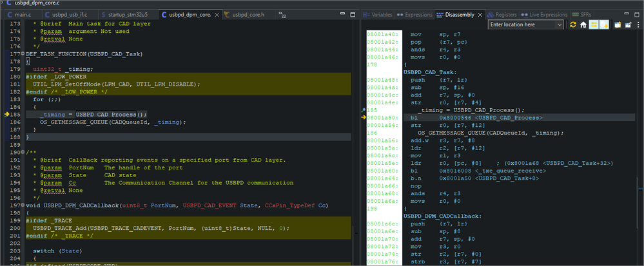644x266 pixels.
Task: Click the Pin to Debug Context icon
Action: pos(627,24)
